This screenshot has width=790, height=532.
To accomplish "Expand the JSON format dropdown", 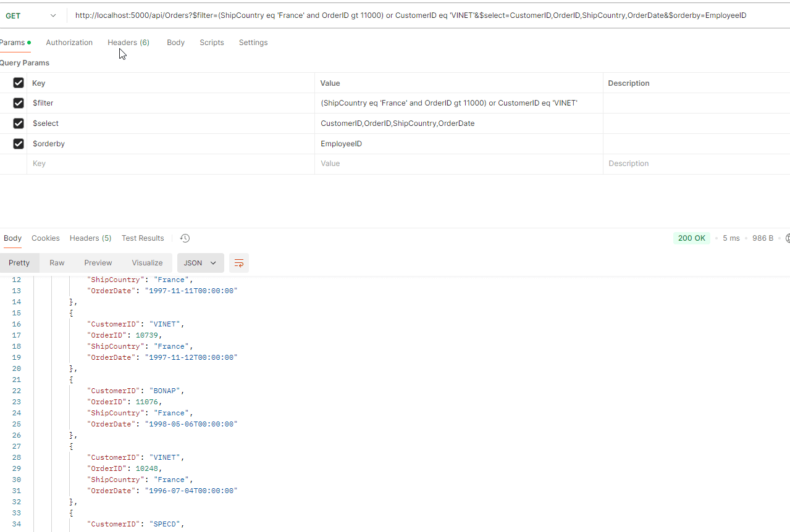I will point(200,263).
